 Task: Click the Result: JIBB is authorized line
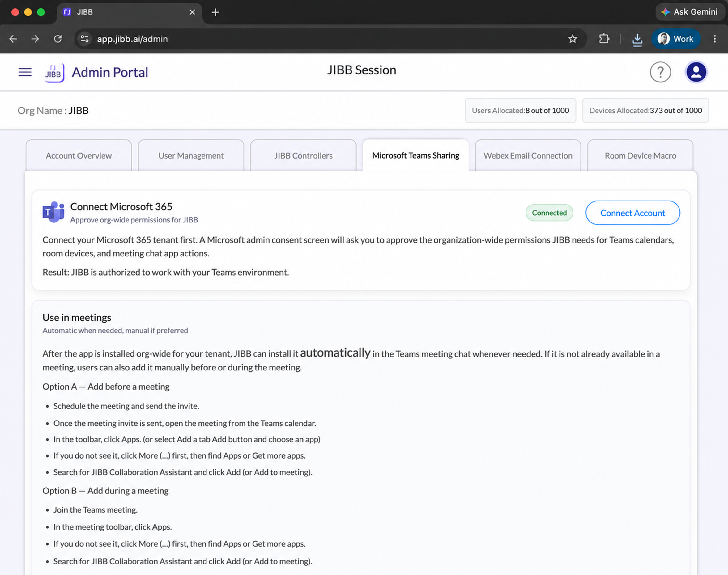coord(166,272)
